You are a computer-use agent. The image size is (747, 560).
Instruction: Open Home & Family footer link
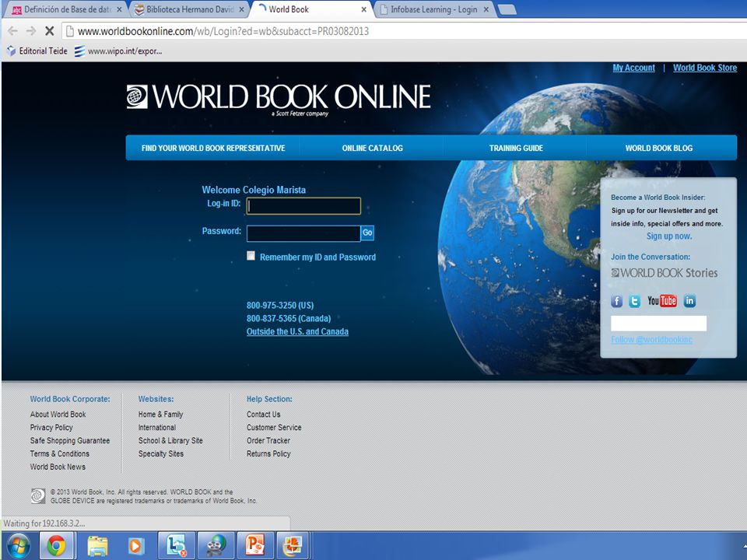[160, 415]
